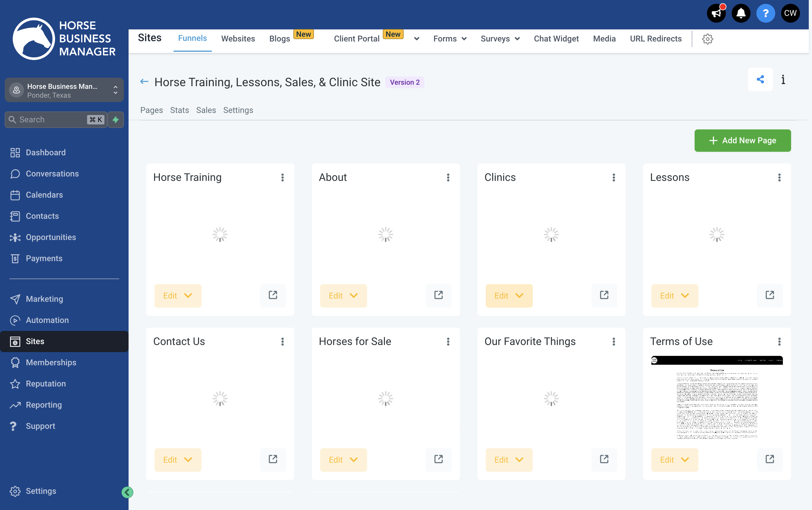Open the Sites settings gear icon

coord(707,39)
